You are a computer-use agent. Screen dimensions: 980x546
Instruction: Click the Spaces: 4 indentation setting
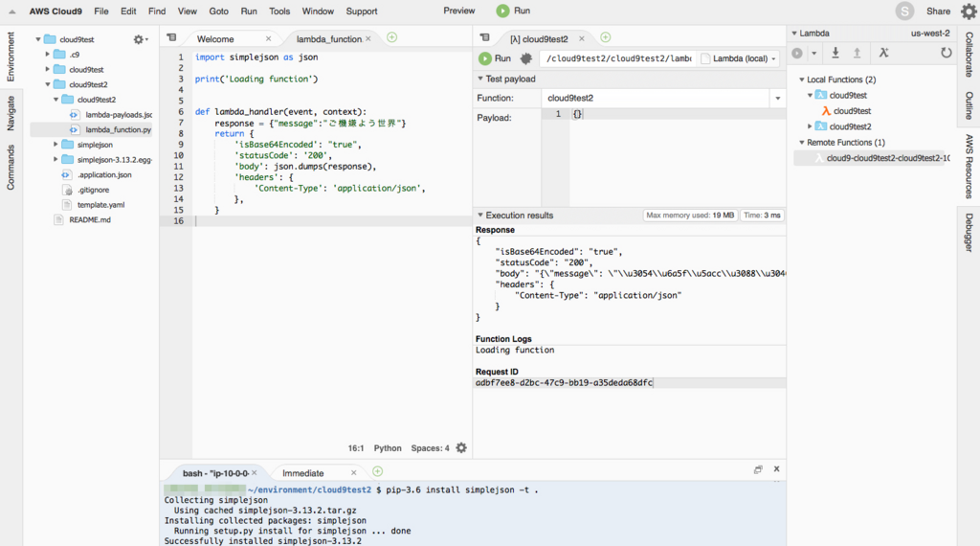point(430,447)
